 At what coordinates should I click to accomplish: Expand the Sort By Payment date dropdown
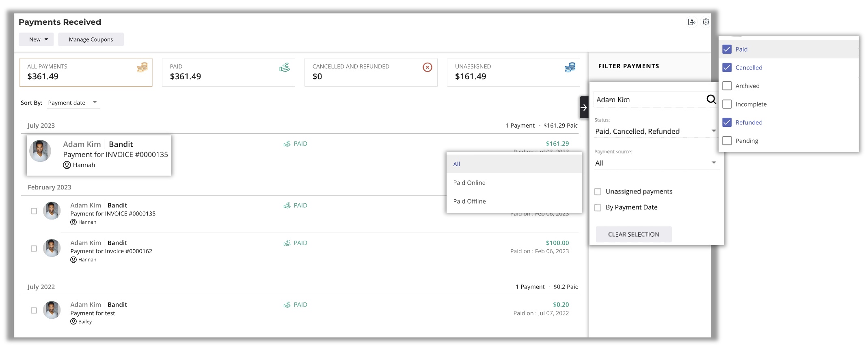[x=73, y=103]
